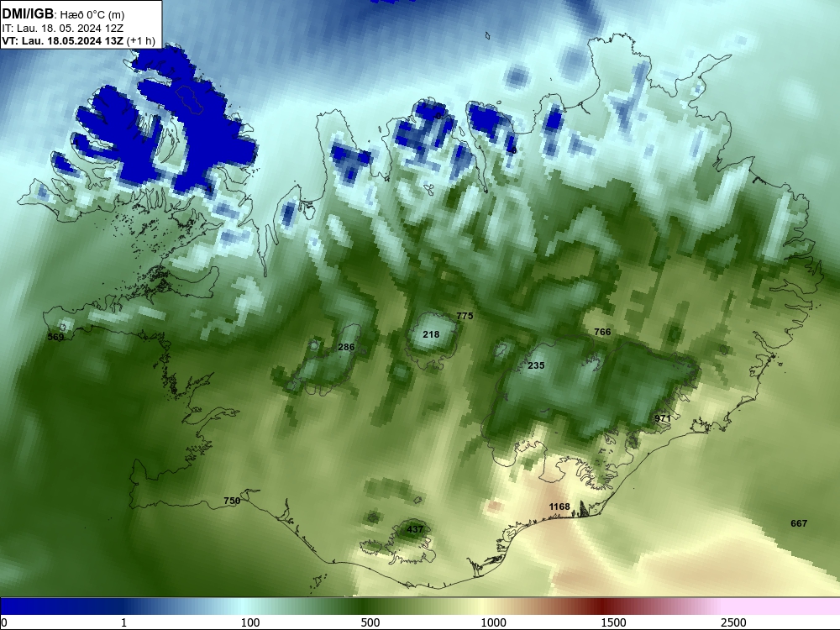Click the 1 tick on color scale
840x630 pixels.
click(123, 622)
